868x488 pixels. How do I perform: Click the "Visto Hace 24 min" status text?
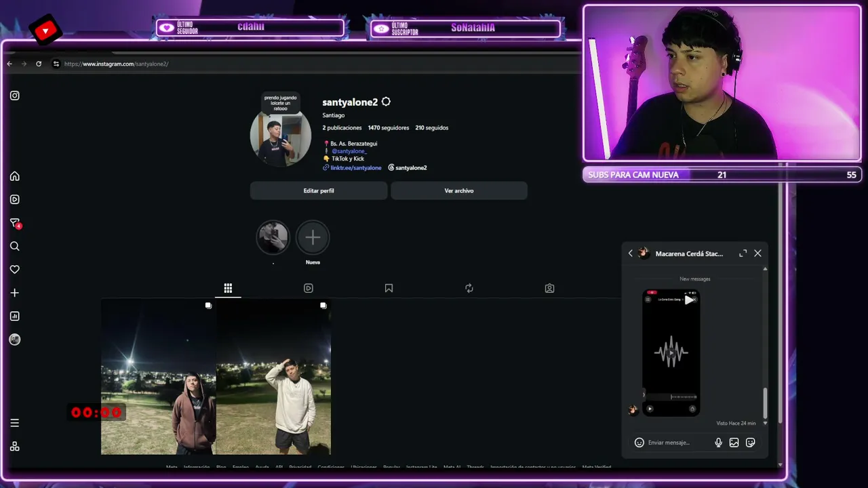[736, 423]
